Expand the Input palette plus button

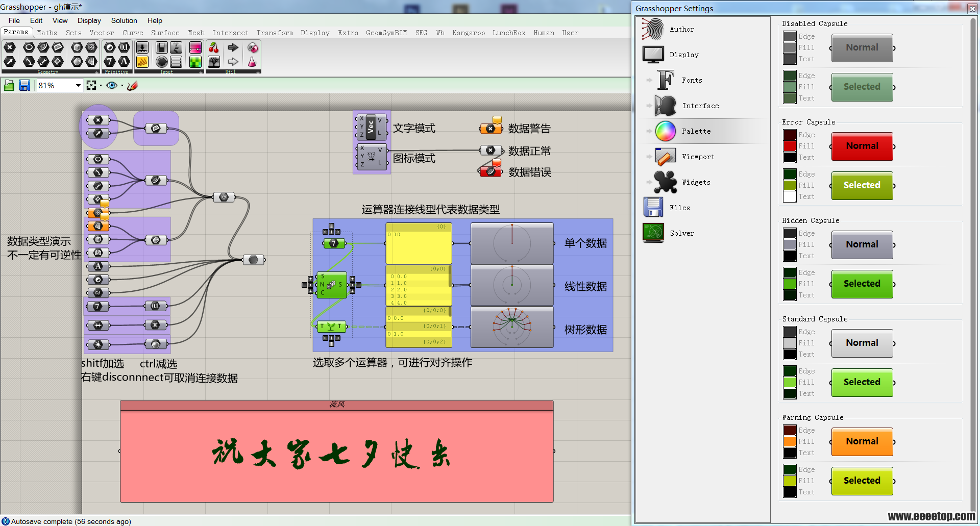[x=202, y=72]
